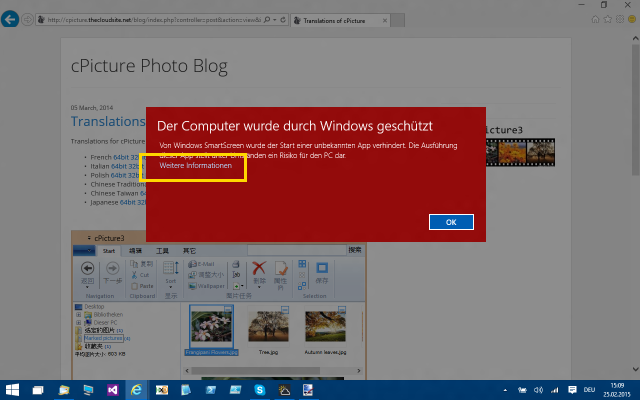Open the Windows Start menu
The image size is (640, 400).
(x=13, y=390)
